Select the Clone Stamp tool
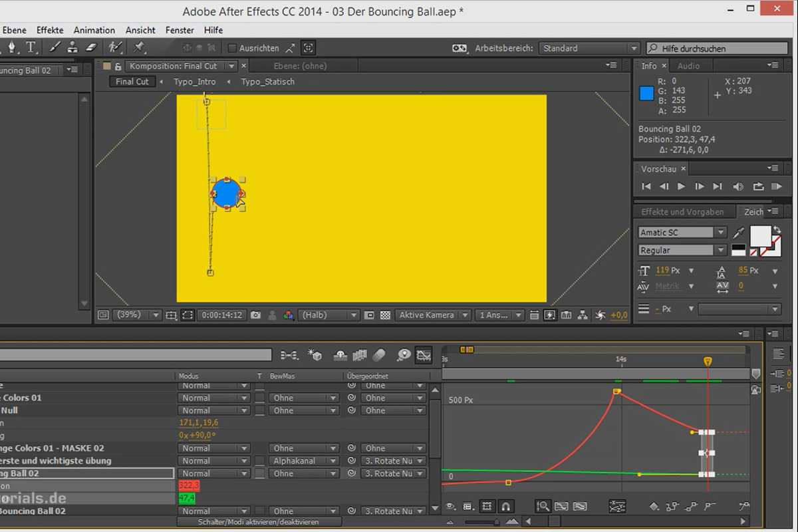 click(73, 48)
